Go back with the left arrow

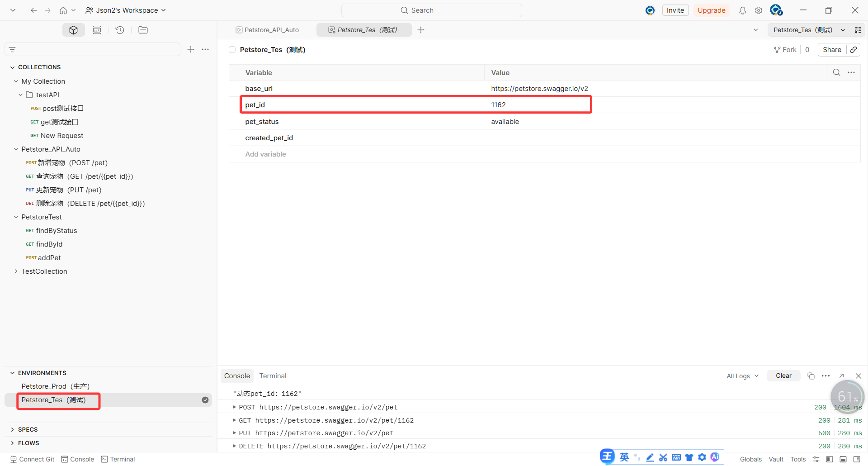pyautogui.click(x=34, y=10)
